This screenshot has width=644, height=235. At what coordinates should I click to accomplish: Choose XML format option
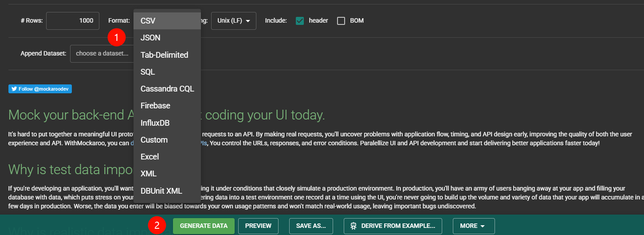coord(167,174)
